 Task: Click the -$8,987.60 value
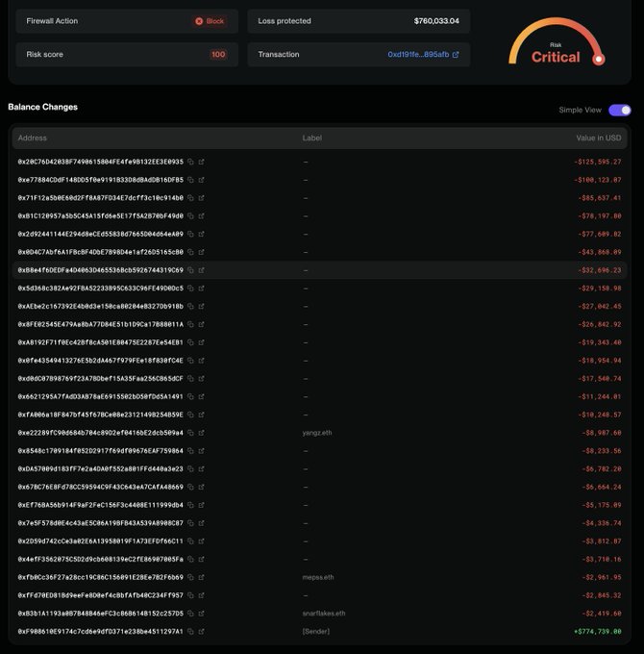(602, 433)
